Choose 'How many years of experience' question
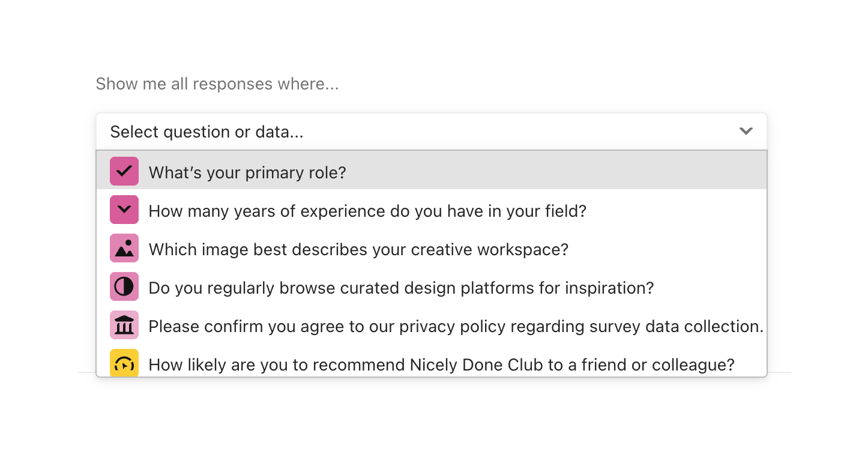This screenshot has width=868, height=466. (367, 211)
